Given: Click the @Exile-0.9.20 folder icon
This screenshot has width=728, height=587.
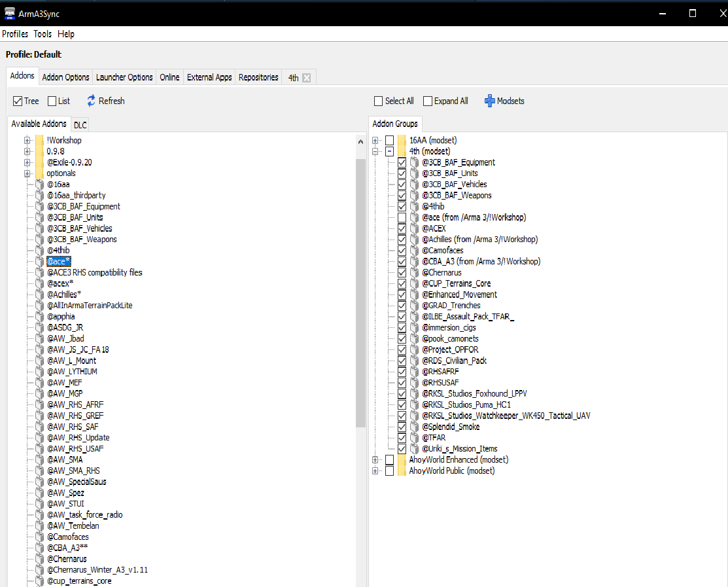Looking at the screenshot, I should coord(39,162).
